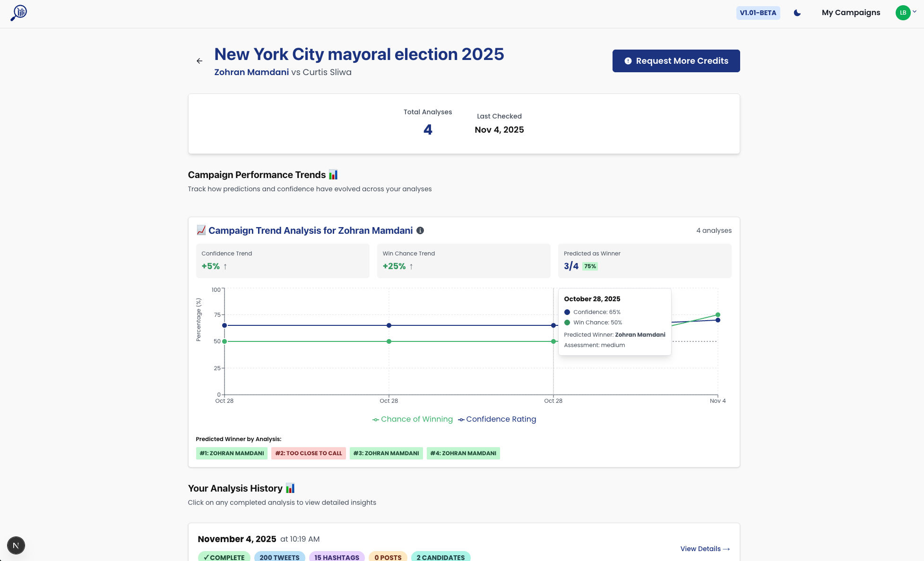Open the Zohran Mamdani candidate link

251,72
